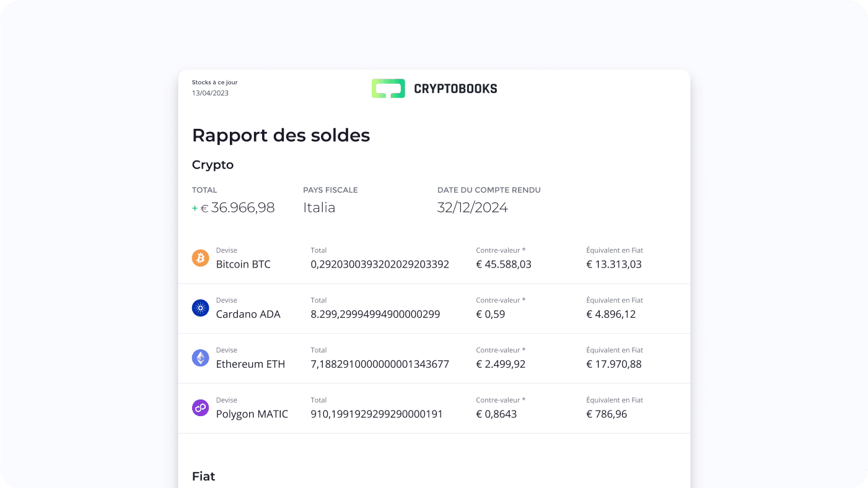Click Bitcoin's fiat equivalent € 13.313,03
The height and width of the screenshot is (488, 868).
click(x=613, y=264)
